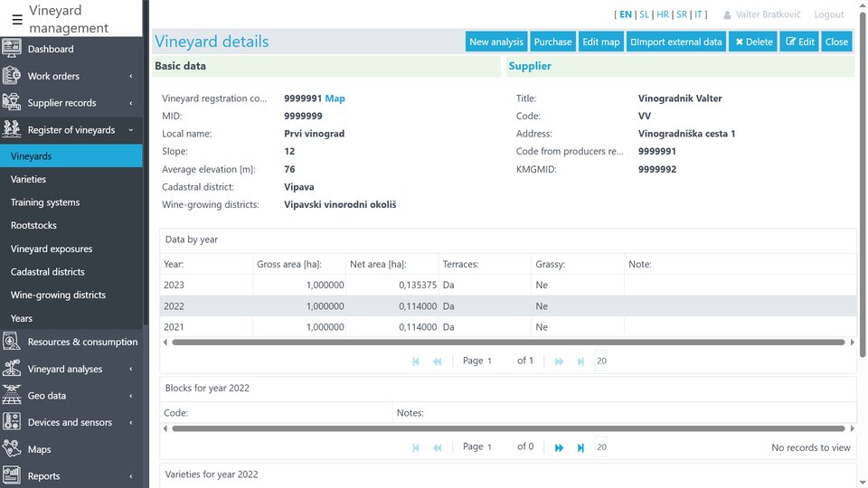Viewport: 868px width, 488px height.
Task: Click the Resources & consumption icon
Action: pos(12,342)
